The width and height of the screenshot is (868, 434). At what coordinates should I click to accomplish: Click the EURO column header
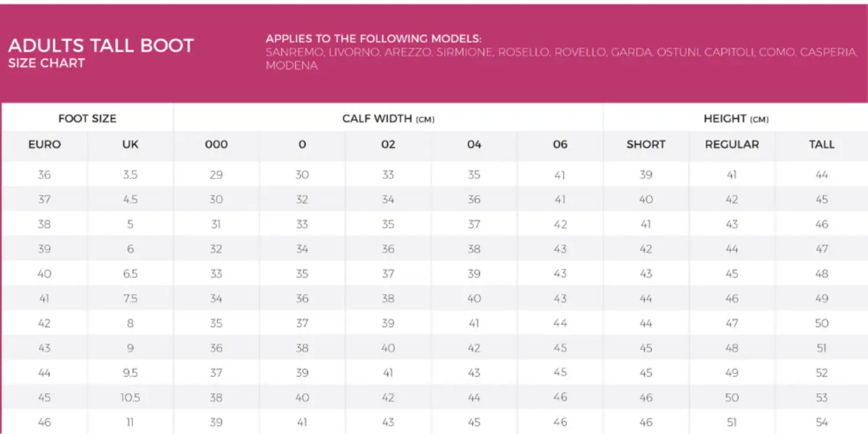click(45, 145)
